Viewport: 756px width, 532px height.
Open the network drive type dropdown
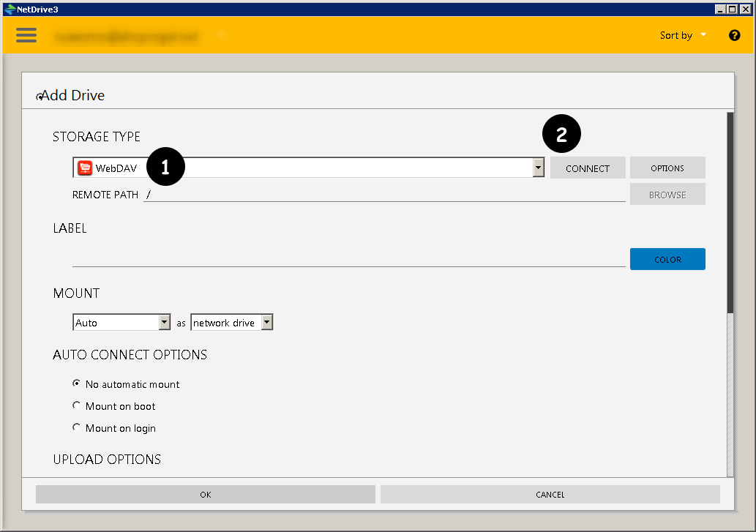[x=267, y=323]
